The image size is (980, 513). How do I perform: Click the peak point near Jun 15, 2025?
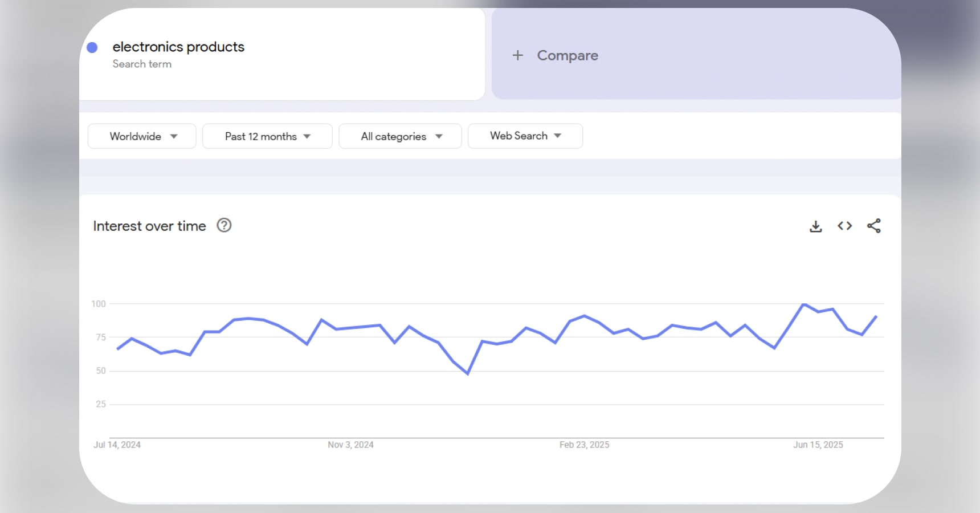pyautogui.click(x=803, y=304)
